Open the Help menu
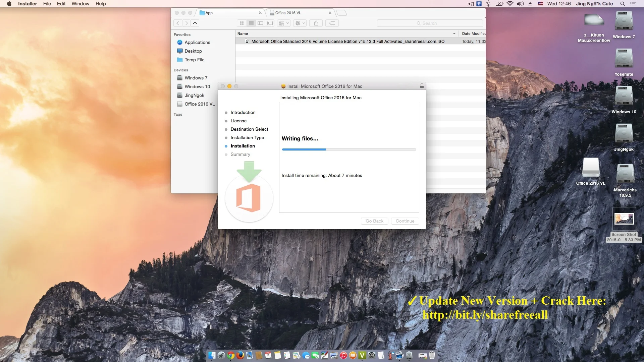 (x=101, y=4)
